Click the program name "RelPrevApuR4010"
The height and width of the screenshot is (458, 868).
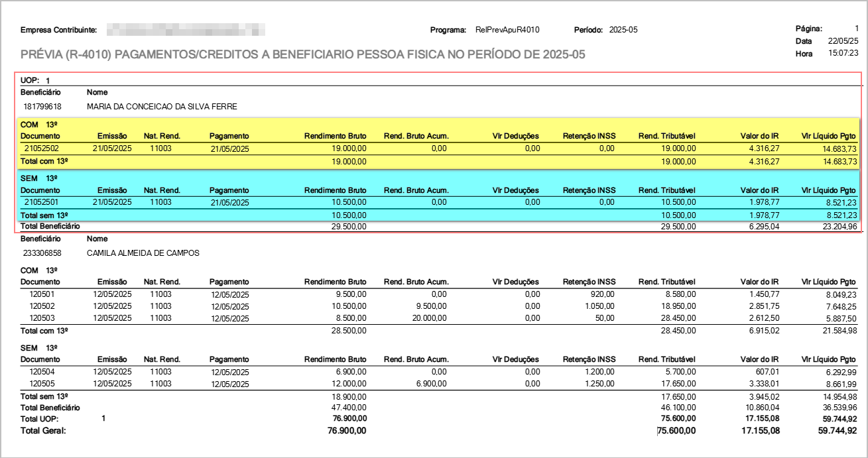tap(507, 30)
